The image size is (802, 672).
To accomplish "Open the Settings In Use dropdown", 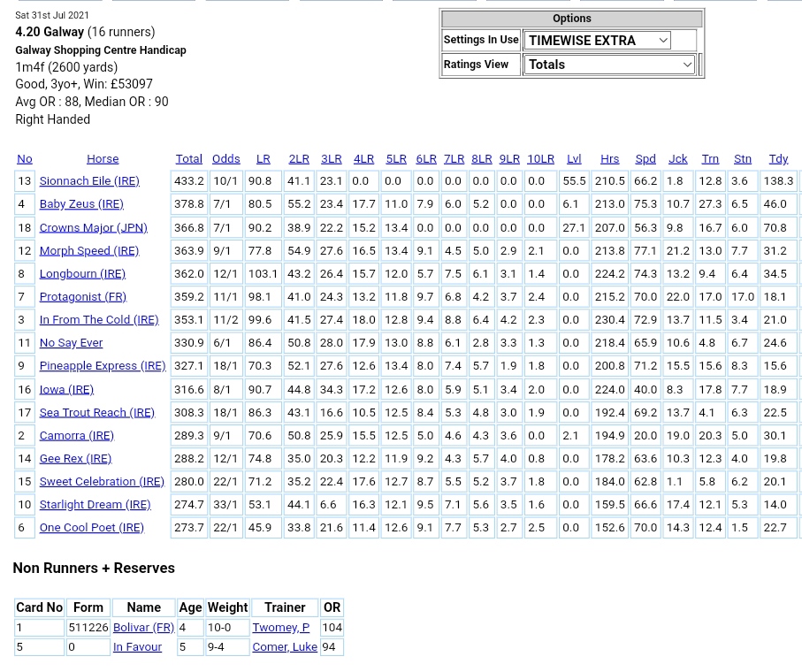I will click(x=597, y=40).
